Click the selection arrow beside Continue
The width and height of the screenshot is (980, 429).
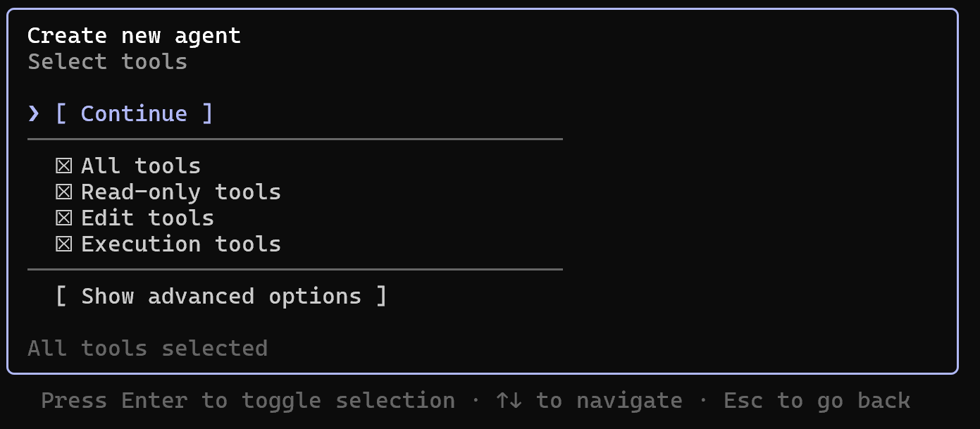pyautogui.click(x=34, y=113)
